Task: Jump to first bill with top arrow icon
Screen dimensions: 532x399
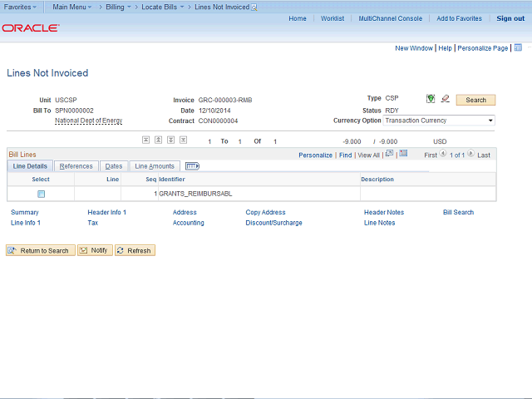Action: tap(145, 140)
